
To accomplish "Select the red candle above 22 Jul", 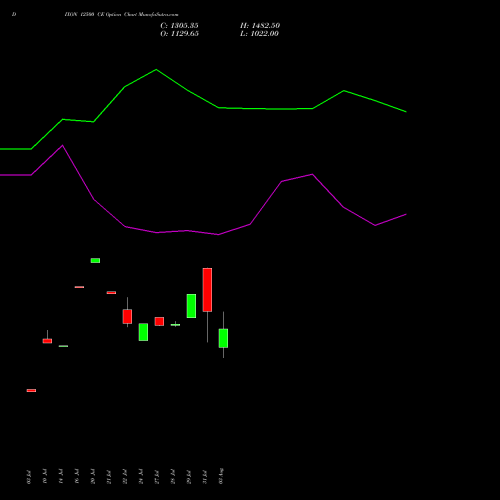I will coord(127,316).
